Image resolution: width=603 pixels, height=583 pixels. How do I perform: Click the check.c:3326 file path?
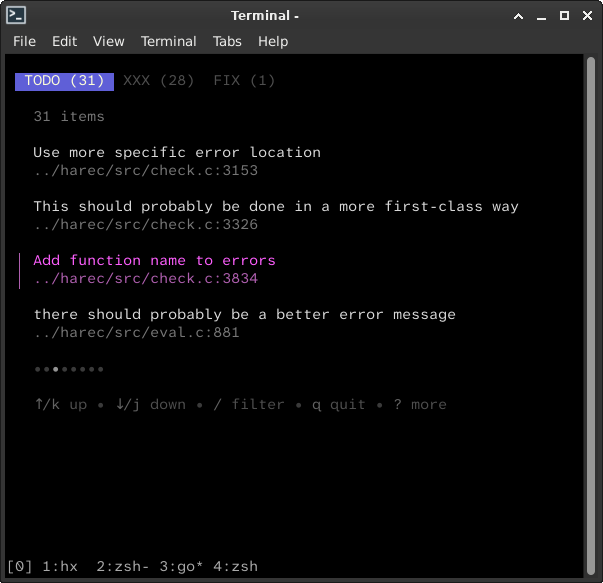click(145, 225)
